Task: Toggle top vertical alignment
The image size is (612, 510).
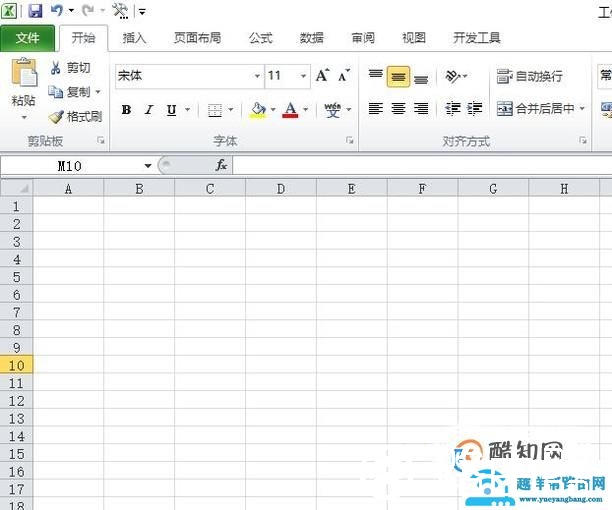Action: pos(375,75)
